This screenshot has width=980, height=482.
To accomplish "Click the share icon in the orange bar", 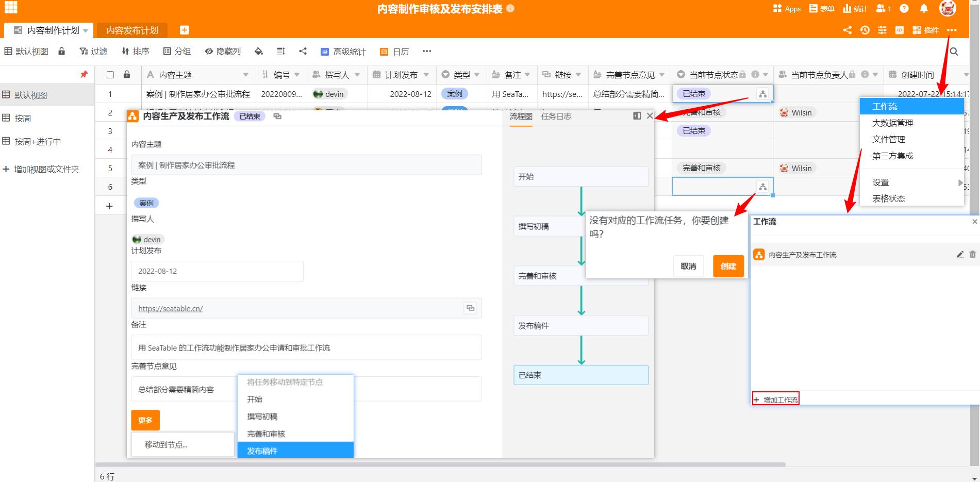I will (x=847, y=30).
